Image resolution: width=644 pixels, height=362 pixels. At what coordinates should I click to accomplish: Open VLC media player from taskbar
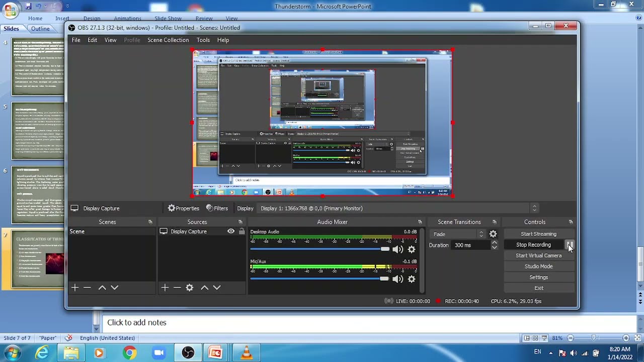[x=247, y=353]
